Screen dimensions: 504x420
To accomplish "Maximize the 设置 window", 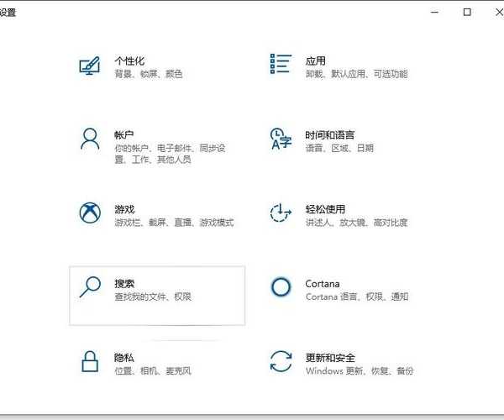I will tap(467, 12).
